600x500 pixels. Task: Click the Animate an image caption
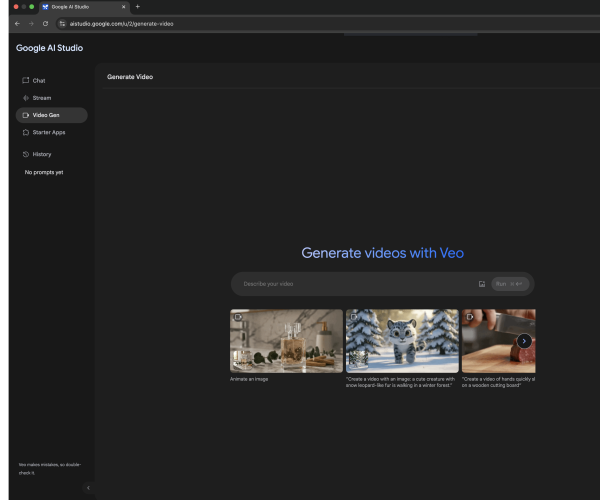pos(249,379)
